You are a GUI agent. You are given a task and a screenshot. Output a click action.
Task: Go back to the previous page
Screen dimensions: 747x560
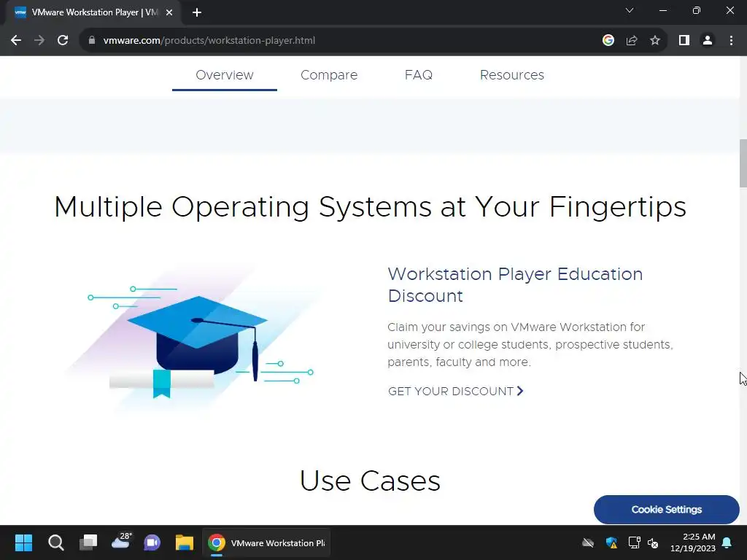point(16,41)
